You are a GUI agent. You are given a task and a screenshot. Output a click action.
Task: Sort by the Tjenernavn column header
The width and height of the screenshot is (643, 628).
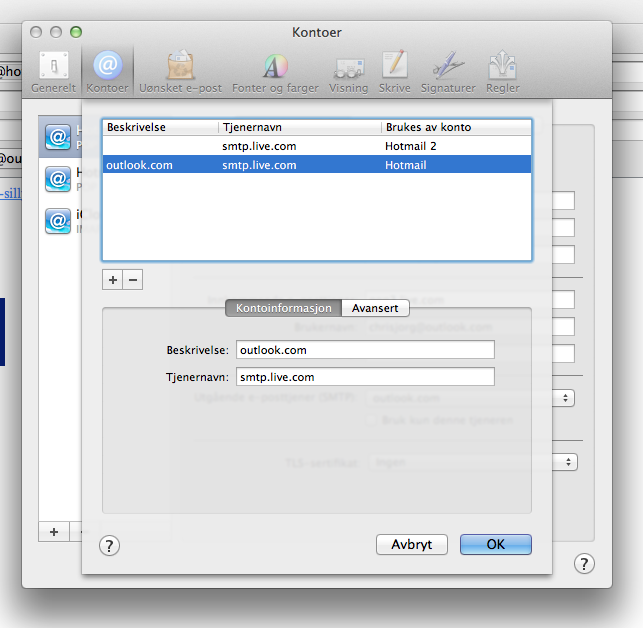point(300,127)
